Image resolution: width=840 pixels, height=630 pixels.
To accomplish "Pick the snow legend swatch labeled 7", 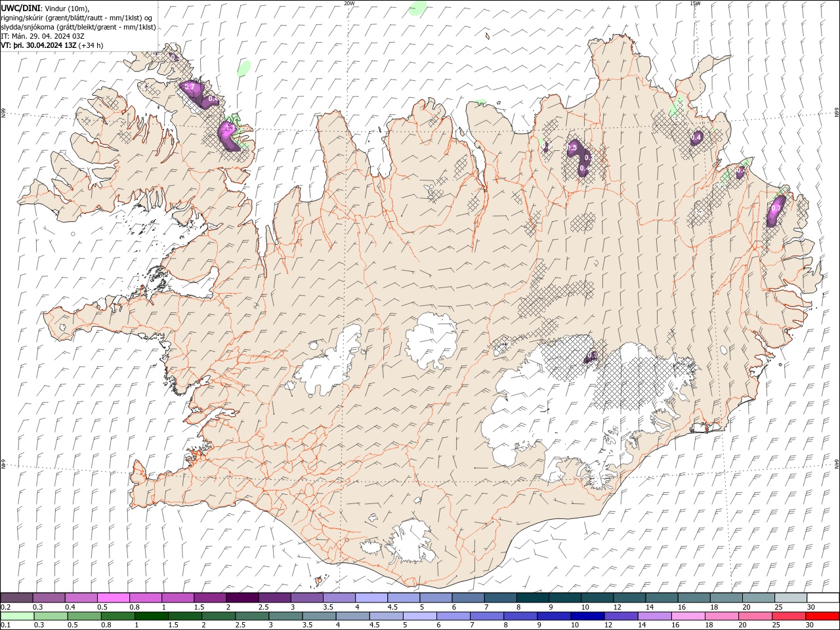I will [x=501, y=597].
